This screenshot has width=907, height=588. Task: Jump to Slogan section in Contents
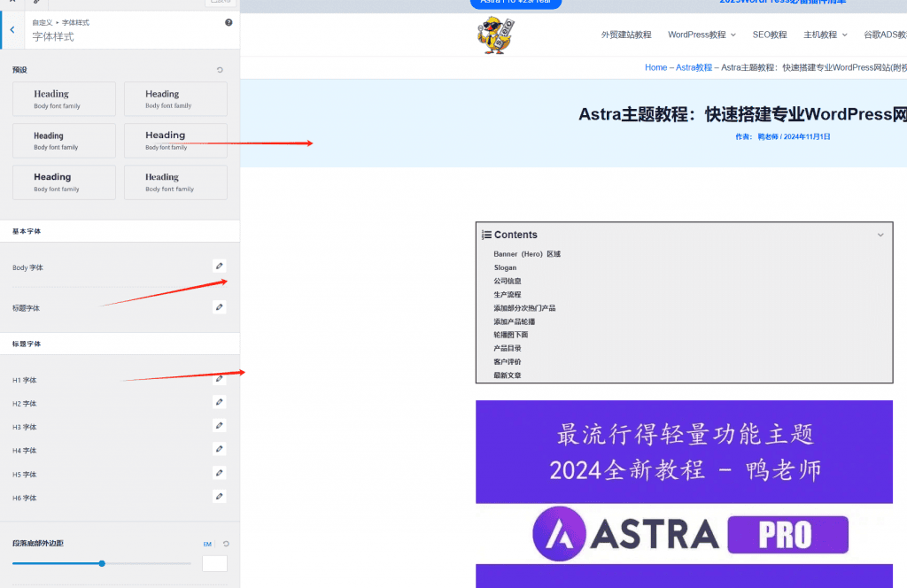pos(505,267)
